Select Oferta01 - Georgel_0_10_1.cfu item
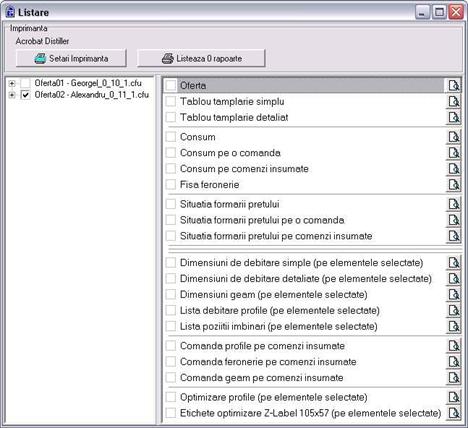 click(x=88, y=83)
